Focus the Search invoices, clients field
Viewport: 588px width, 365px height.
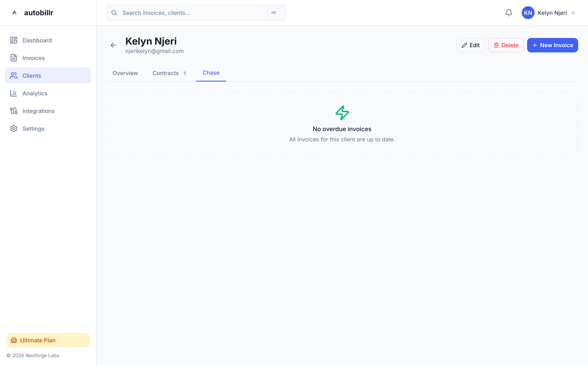click(x=193, y=13)
